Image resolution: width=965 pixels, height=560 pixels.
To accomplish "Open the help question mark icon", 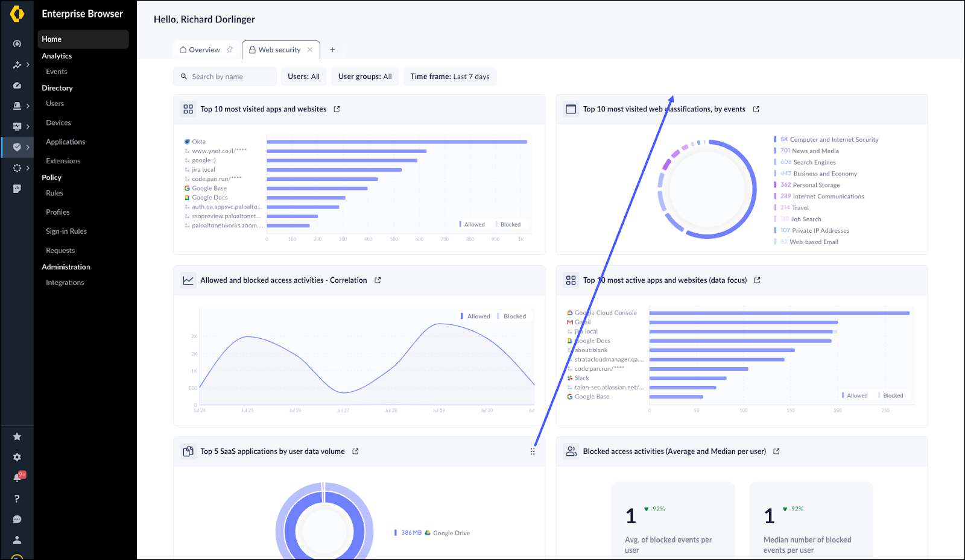I will (x=17, y=499).
